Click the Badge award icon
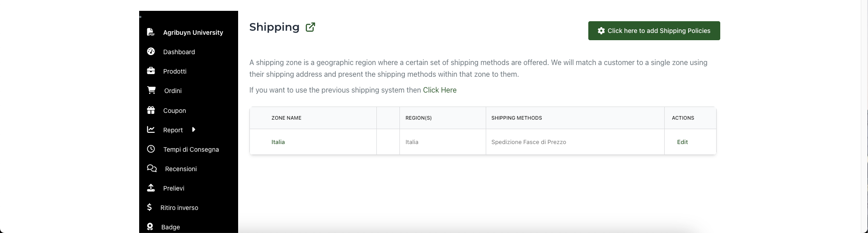The image size is (868, 233). [x=150, y=227]
